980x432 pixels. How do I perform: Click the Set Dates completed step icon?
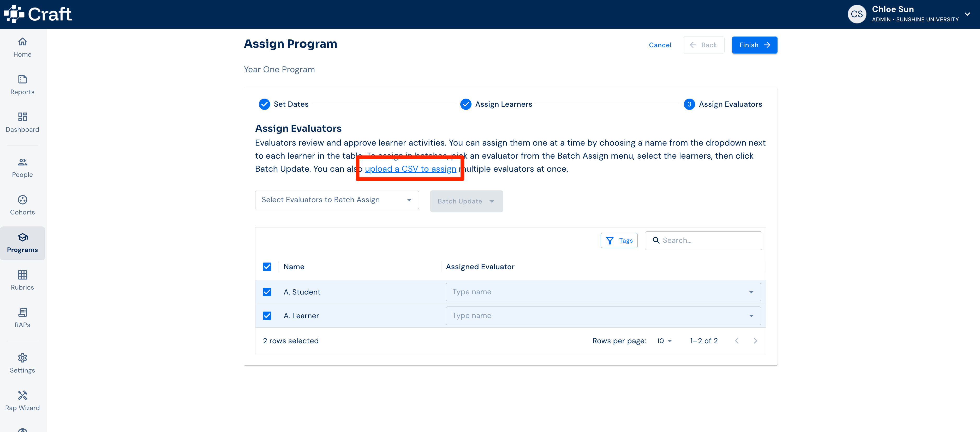(264, 104)
